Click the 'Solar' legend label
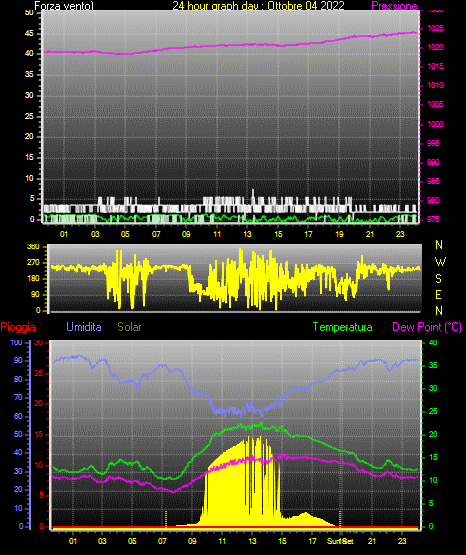 [129, 327]
